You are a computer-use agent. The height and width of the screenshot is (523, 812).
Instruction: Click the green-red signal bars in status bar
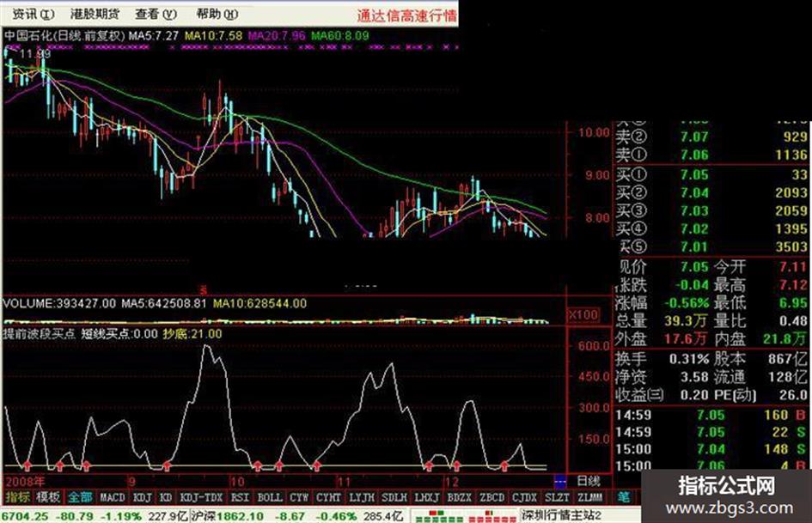[466, 516]
